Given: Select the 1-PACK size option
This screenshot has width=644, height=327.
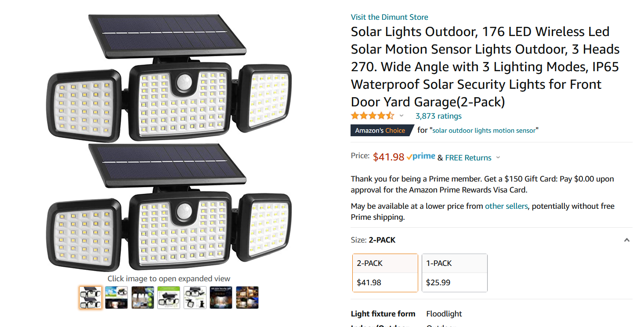Looking at the screenshot, I should coord(454,272).
